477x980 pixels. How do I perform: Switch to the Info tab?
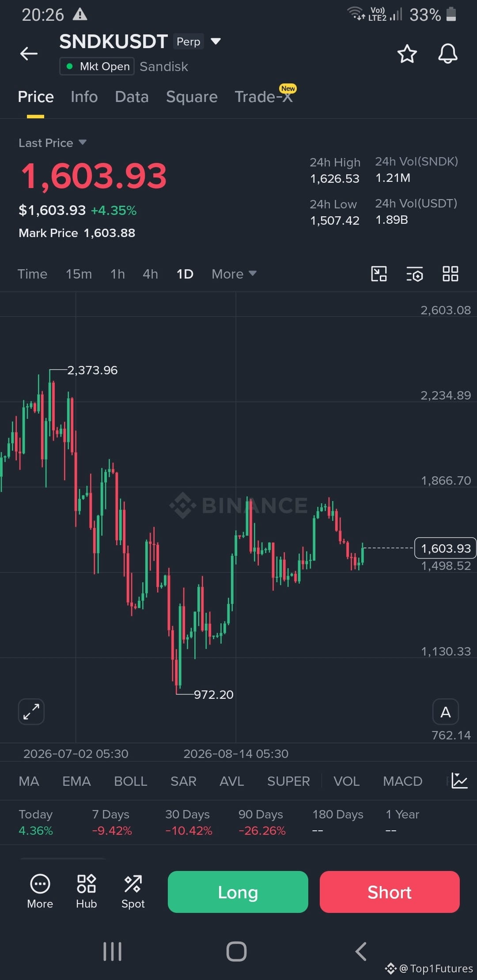[x=84, y=97]
